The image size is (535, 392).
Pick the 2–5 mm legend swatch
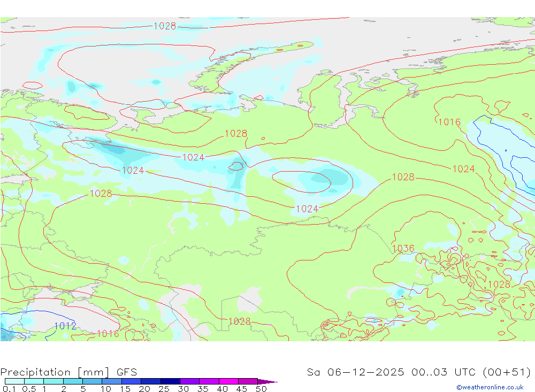pyautogui.click(x=73, y=381)
